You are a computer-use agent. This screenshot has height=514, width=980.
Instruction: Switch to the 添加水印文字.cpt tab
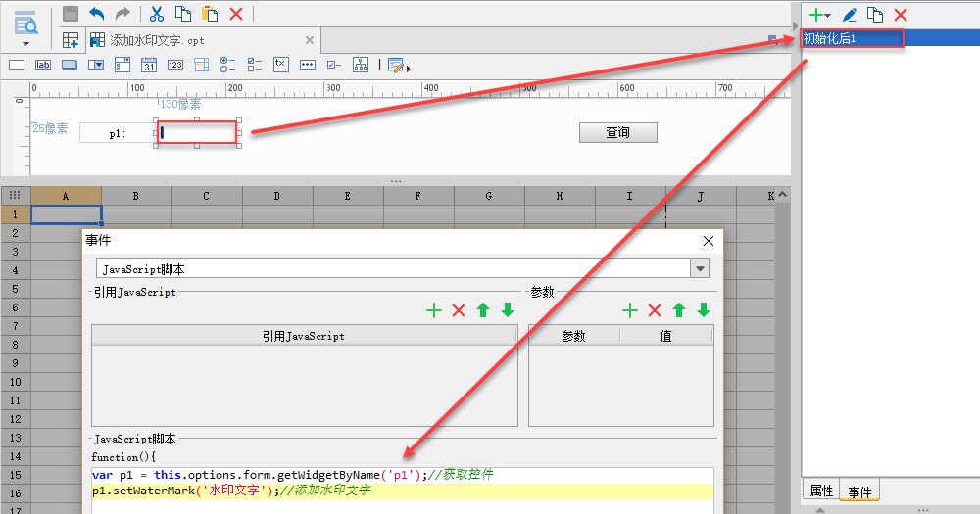pyautogui.click(x=156, y=40)
